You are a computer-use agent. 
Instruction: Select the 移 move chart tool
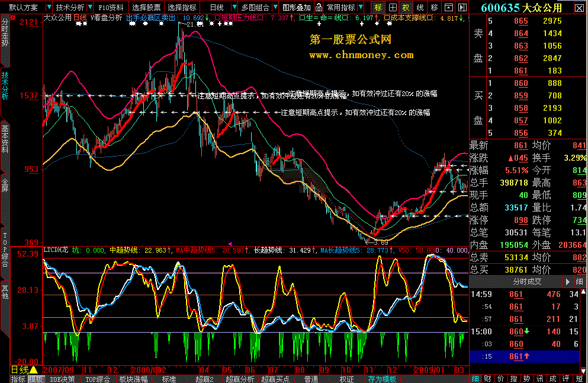click(434, 7)
